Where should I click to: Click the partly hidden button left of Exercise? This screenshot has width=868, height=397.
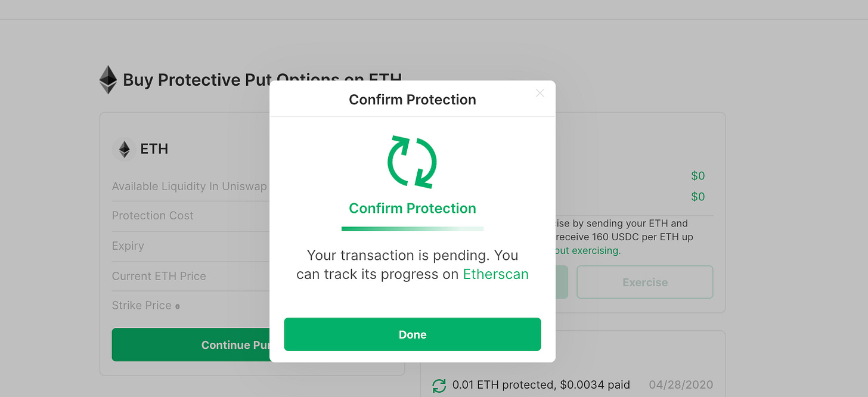point(562,282)
